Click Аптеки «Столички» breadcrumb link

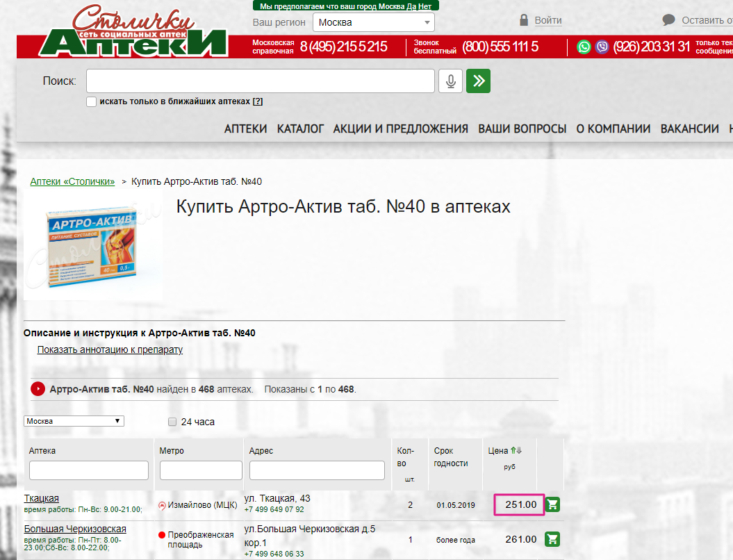[x=72, y=181]
